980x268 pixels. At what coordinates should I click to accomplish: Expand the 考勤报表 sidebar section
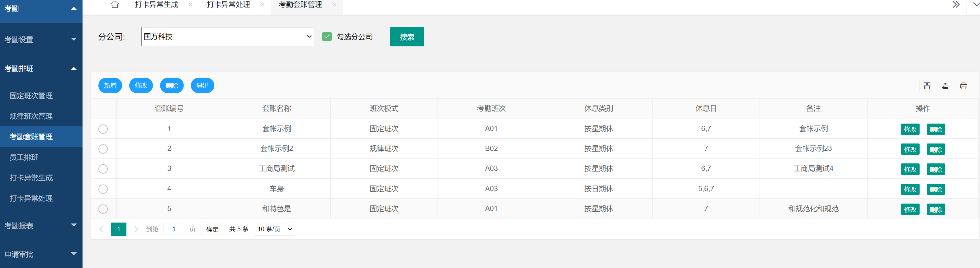[41, 225]
